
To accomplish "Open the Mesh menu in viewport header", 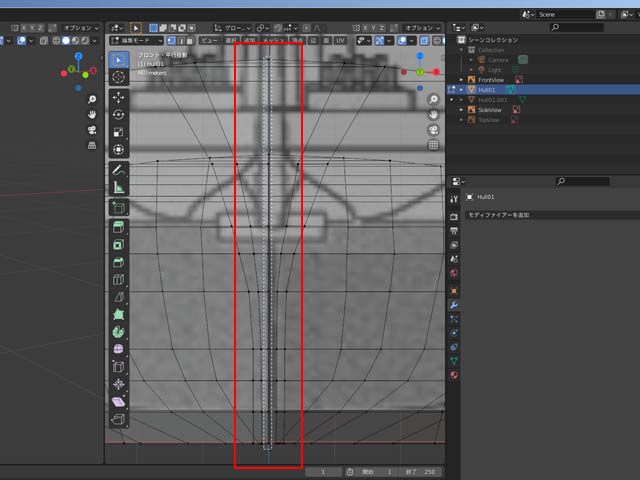I will [273, 40].
